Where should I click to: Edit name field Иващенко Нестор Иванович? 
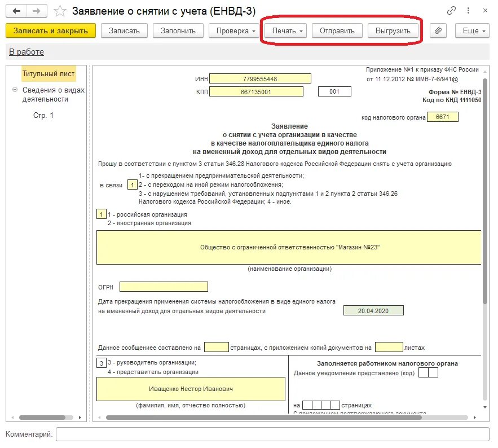tap(191, 389)
